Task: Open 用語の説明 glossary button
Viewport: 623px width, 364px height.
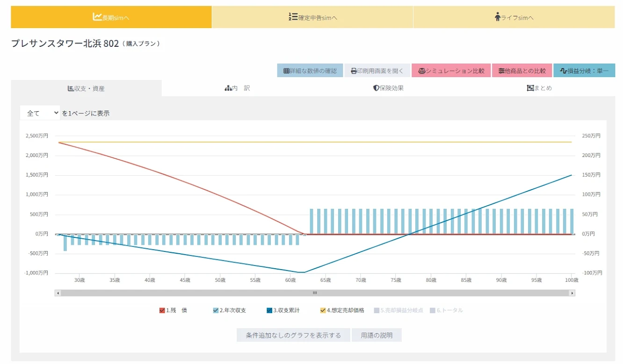Action: [377, 335]
